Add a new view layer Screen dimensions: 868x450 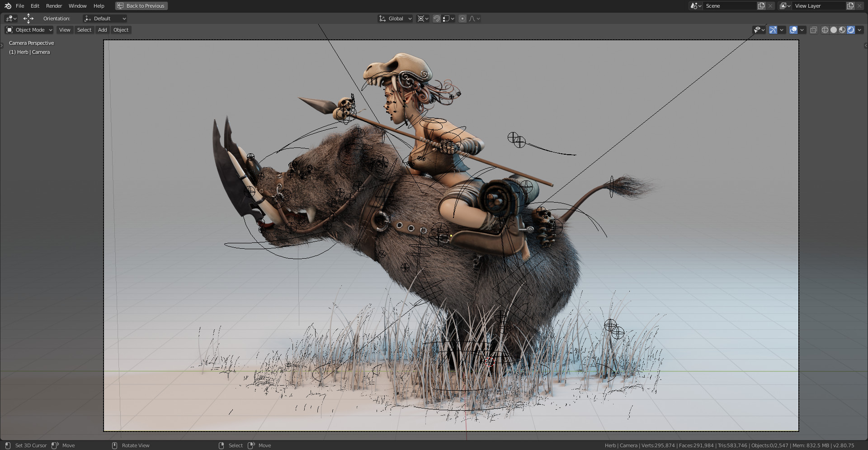850,6
